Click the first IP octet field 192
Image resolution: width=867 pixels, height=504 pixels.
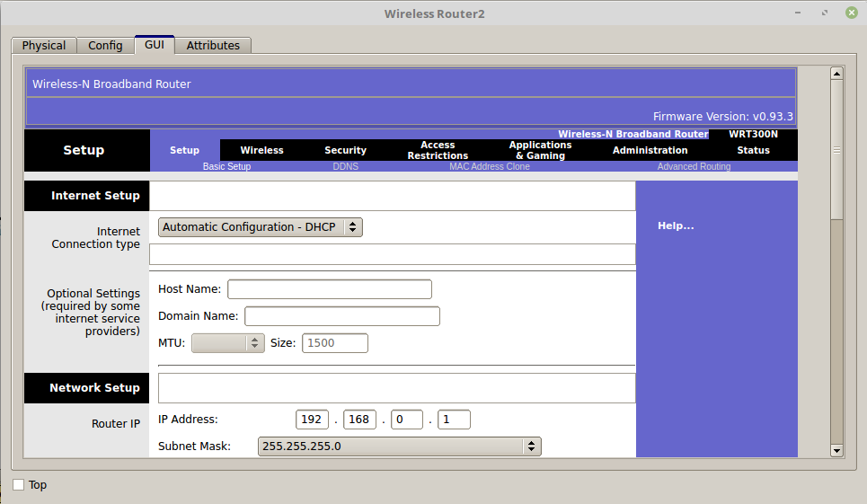(312, 420)
